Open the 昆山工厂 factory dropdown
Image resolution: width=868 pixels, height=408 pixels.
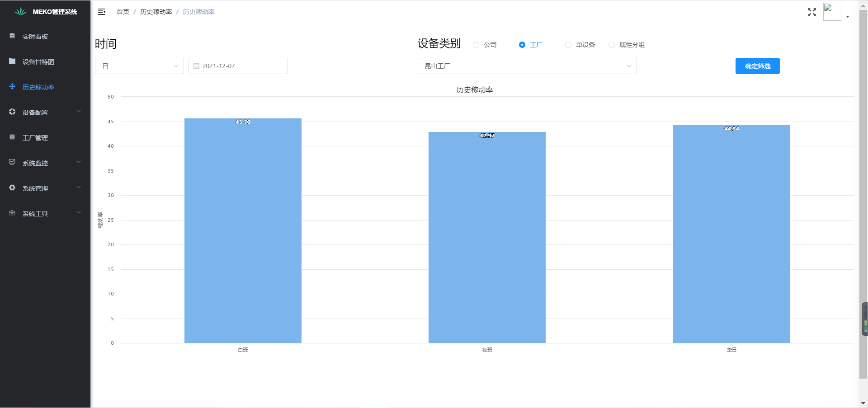(x=527, y=66)
